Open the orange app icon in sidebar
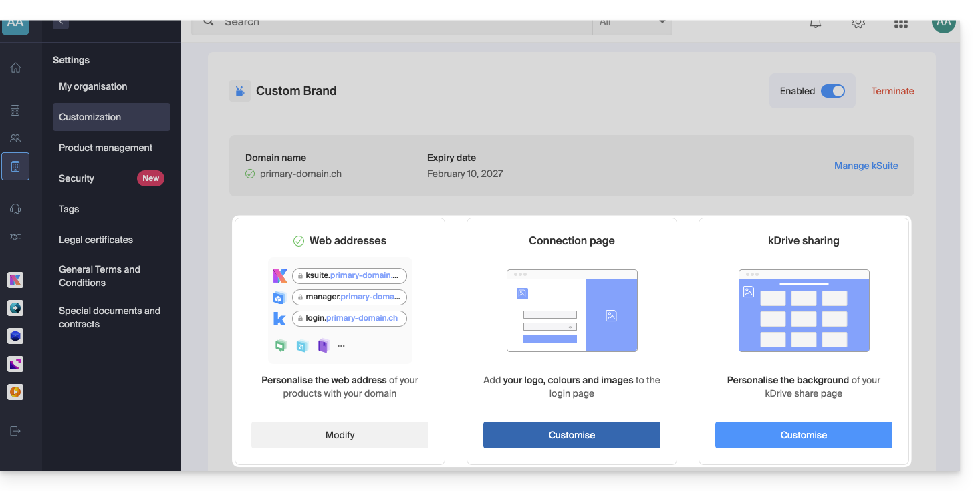 coord(15,392)
